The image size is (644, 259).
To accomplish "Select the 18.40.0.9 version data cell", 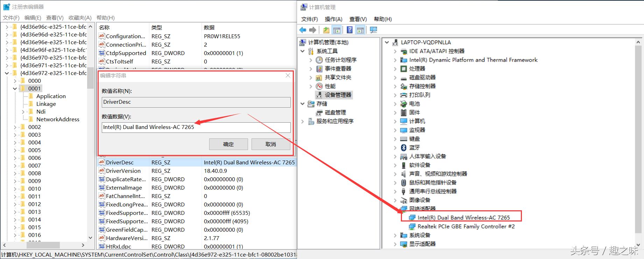I will click(x=215, y=171).
